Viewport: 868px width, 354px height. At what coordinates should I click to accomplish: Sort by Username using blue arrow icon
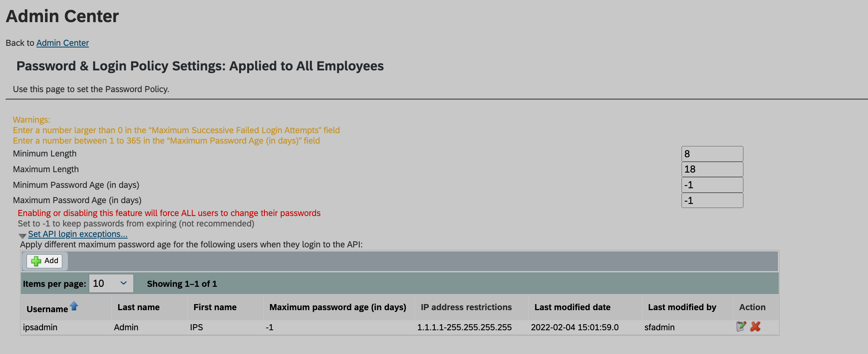click(x=74, y=306)
